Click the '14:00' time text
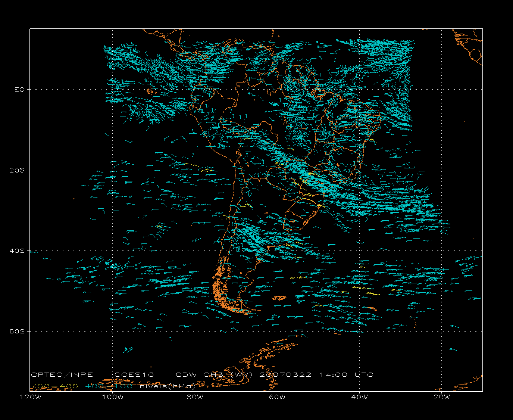The height and width of the screenshot is (420, 513). click(333, 375)
